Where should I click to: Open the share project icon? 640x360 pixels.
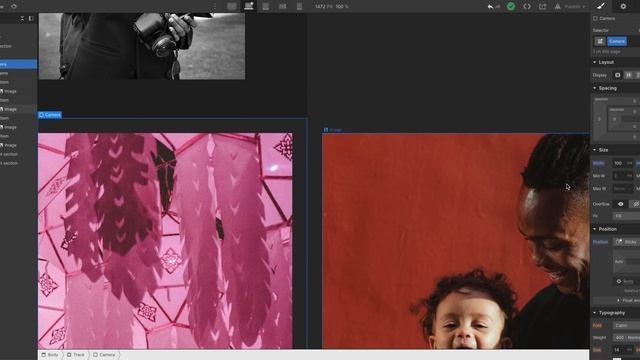point(542,7)
